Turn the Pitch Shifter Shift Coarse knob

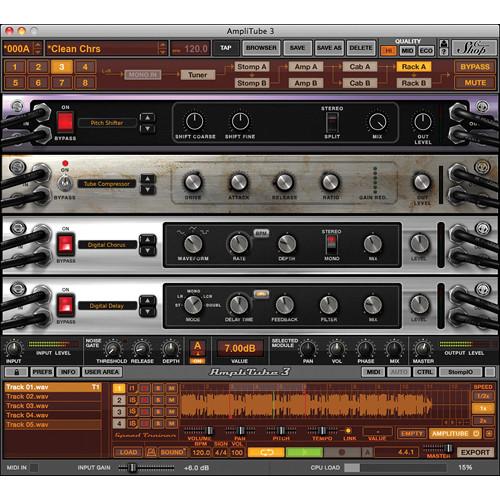pos(195,121)
